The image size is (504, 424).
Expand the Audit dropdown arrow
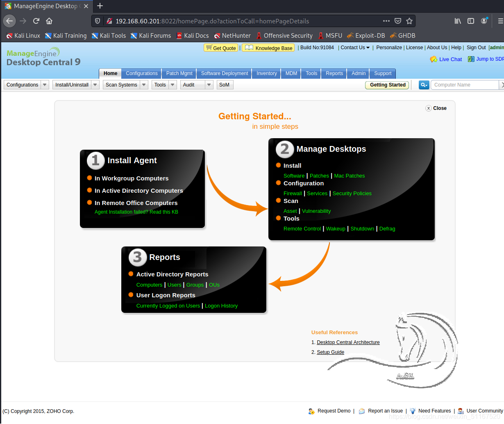tap(209, 85)
